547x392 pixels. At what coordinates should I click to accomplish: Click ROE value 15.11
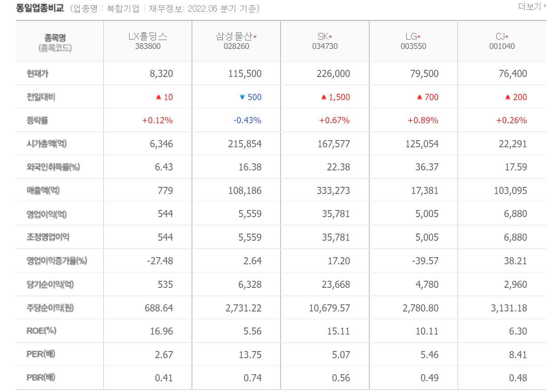[x=339, y=331]
